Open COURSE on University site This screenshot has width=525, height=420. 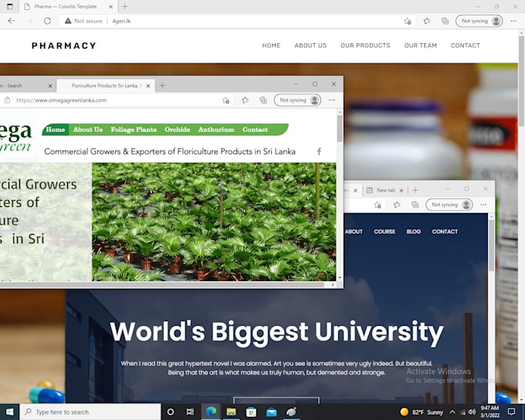(x=384, y=232)
